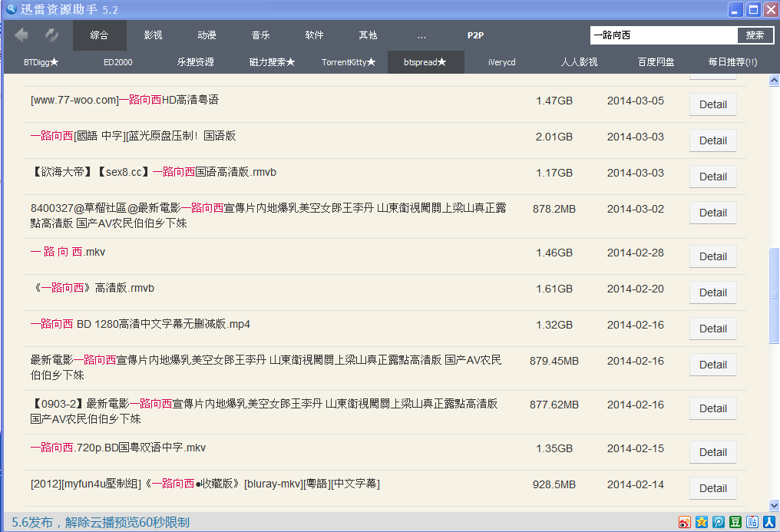Open Detail for the 1.17GB rmvb result
This screenshot has height=532, width=780.
(x=713, y=177)
